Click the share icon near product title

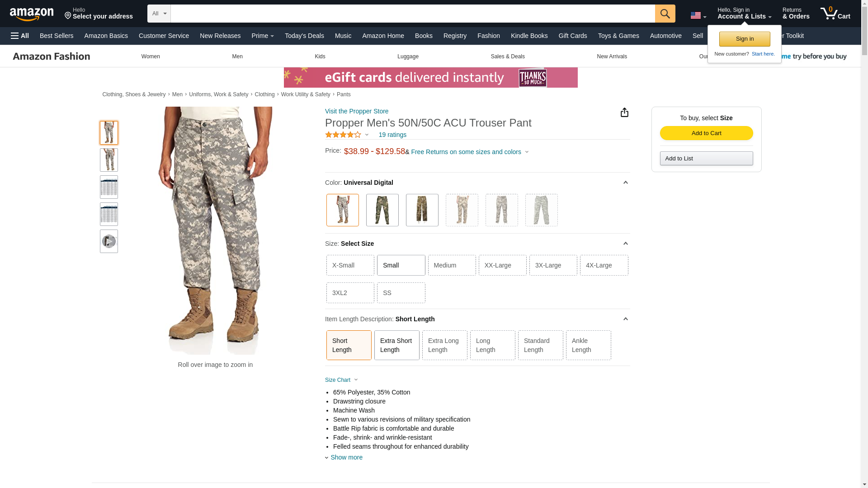click(624, 113)
